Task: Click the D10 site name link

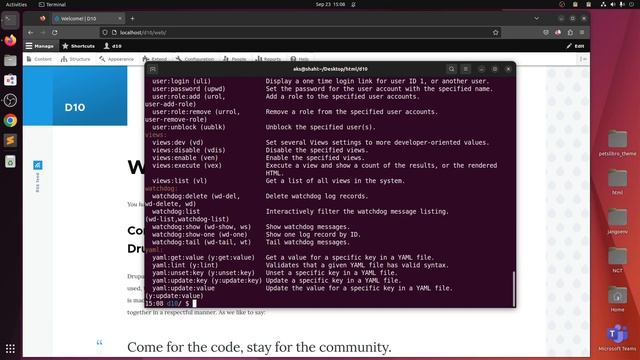Action: 75,107
